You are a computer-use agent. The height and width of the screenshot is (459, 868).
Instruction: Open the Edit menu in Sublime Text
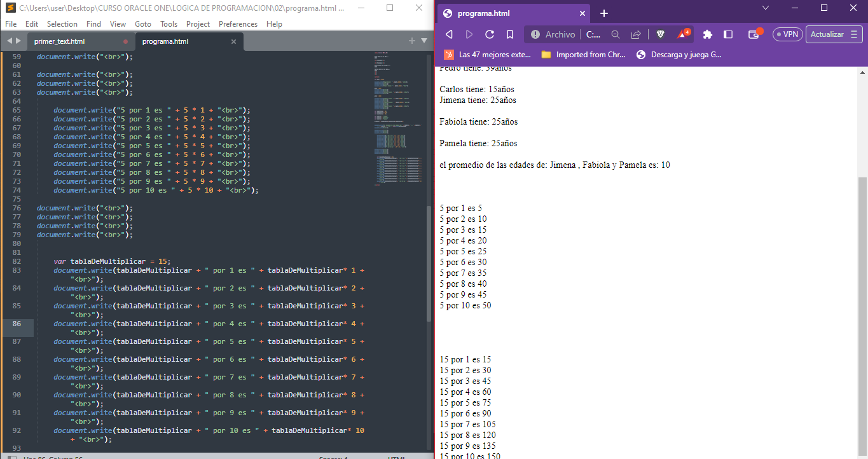tap(32, 24)
